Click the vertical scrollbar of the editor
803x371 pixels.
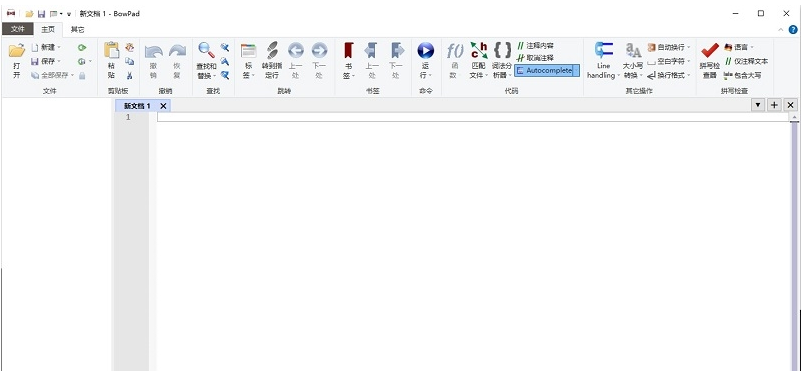click(794, 241)
